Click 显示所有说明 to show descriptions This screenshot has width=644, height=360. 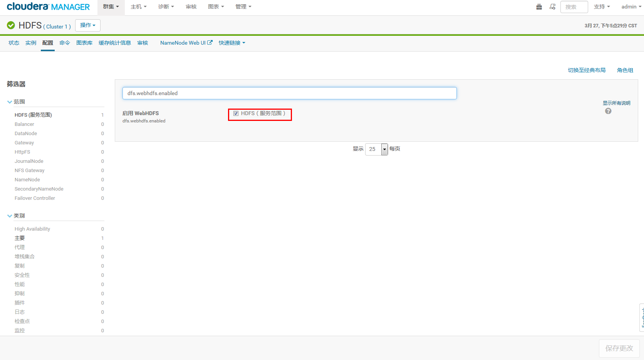coord(616,103)
